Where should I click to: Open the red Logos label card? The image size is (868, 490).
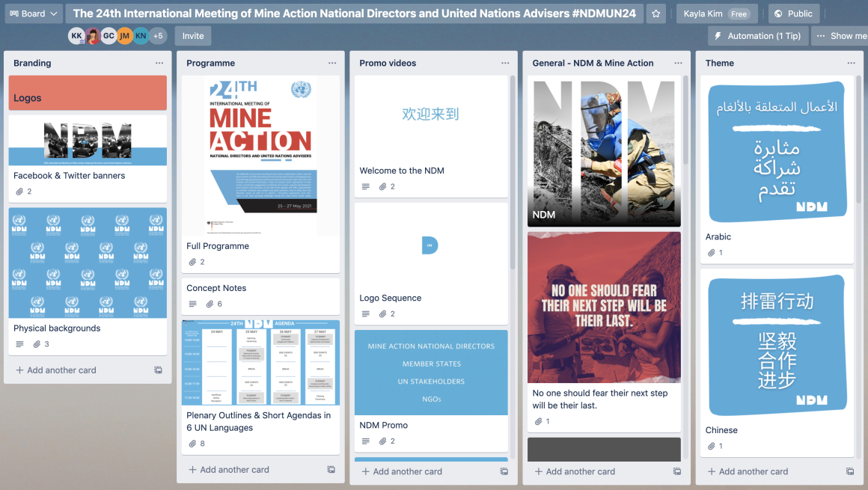click(88, 94)
